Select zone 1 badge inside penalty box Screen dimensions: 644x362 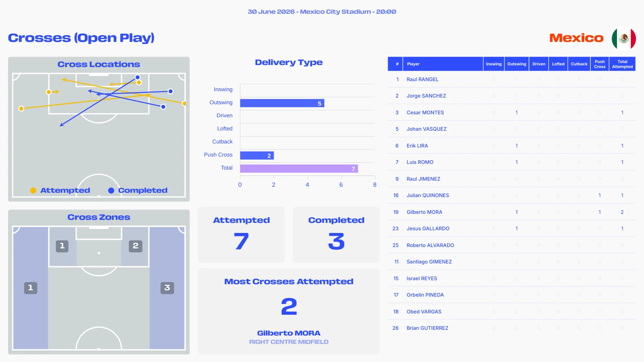pos(62,246)
